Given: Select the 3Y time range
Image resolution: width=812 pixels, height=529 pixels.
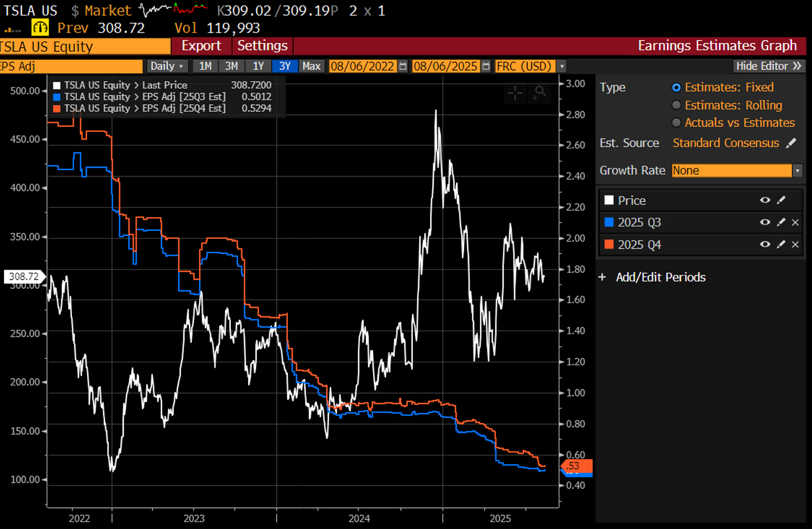Looking at the screenshot, I should [x=285, y=66].
